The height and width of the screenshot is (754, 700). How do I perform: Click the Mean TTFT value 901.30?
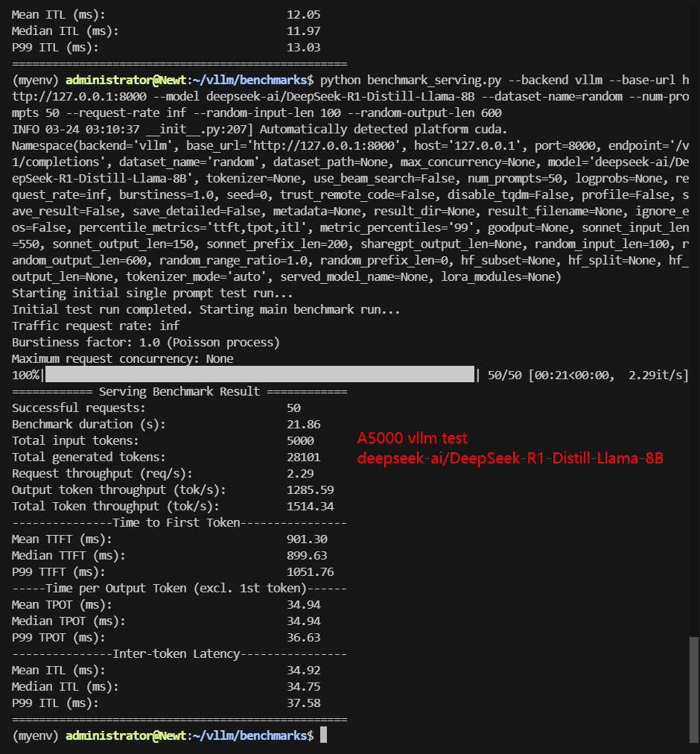(307, 539)
